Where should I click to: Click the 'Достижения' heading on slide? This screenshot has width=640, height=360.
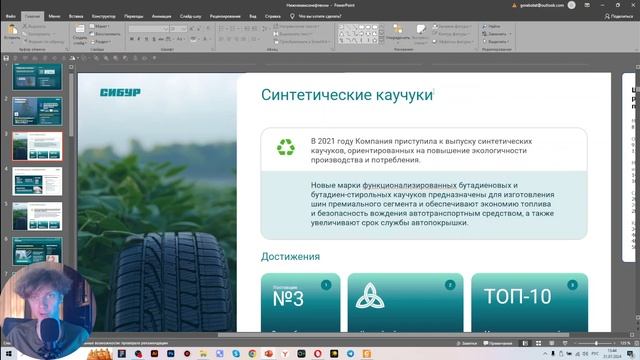(290, 257)
